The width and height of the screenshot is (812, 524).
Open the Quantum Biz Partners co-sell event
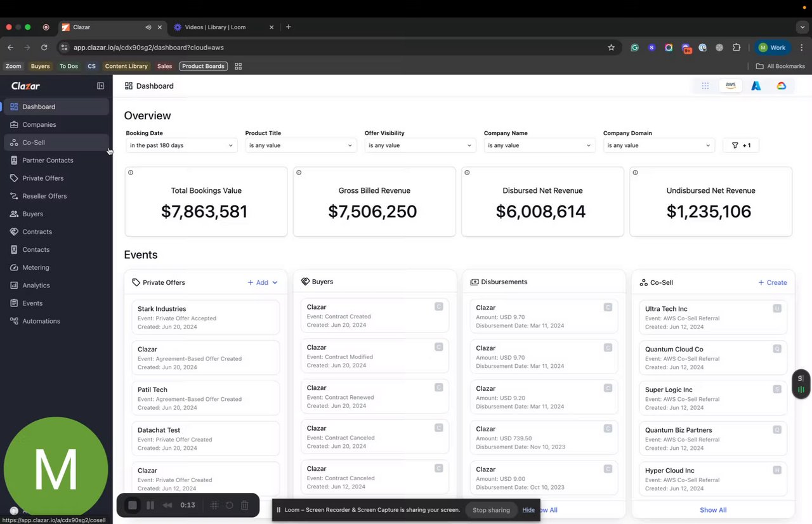(x=713, y=438)
